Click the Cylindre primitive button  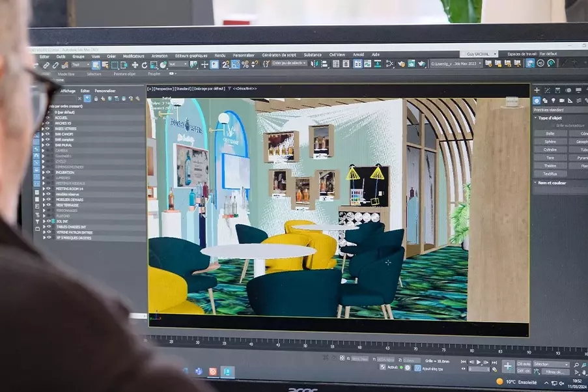click(550, 149)
